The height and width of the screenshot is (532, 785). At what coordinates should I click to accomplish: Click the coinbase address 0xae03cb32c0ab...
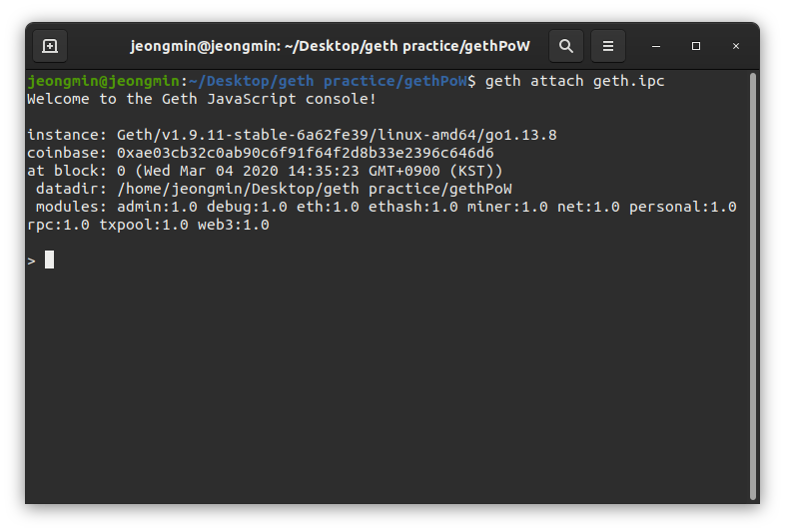click(305, 153)
